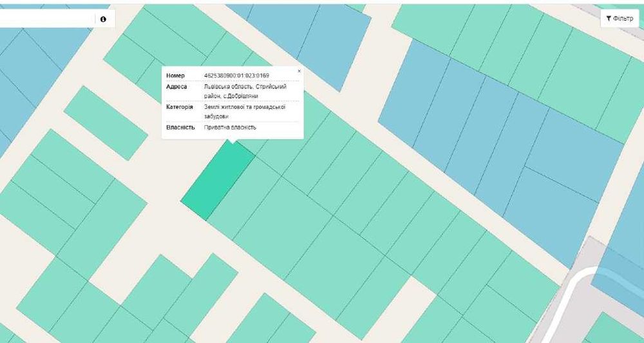Click the info icon in the search bar
The height and width of the screenshot is (343, 644).
click(103, 19)
